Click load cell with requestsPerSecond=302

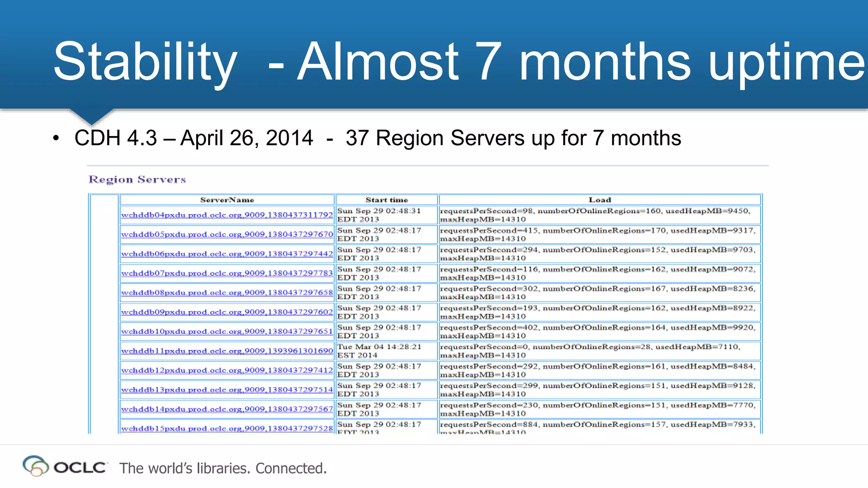coord(600,293)
